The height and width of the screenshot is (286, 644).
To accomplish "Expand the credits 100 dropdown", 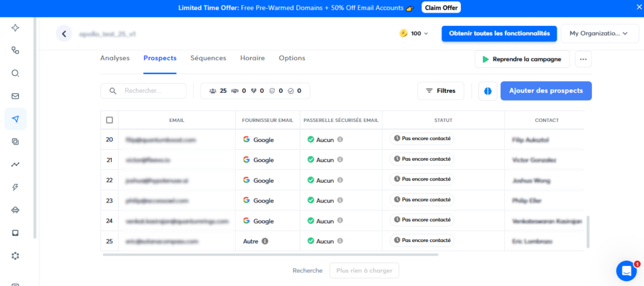I will coord(414,33).
